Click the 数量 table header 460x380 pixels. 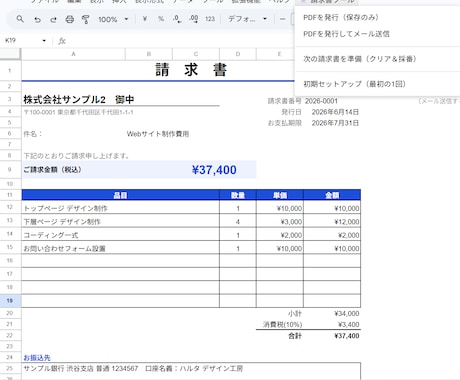(238, 195)
